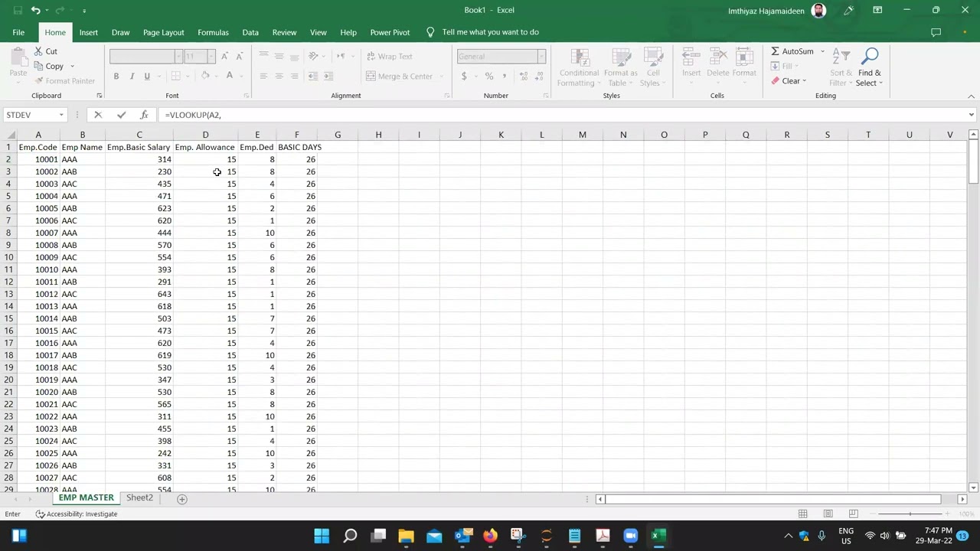Open the Find & Select magnifier
Viewport: 980px width, 551px height.
pyautogui.click(x=869, y=67)
